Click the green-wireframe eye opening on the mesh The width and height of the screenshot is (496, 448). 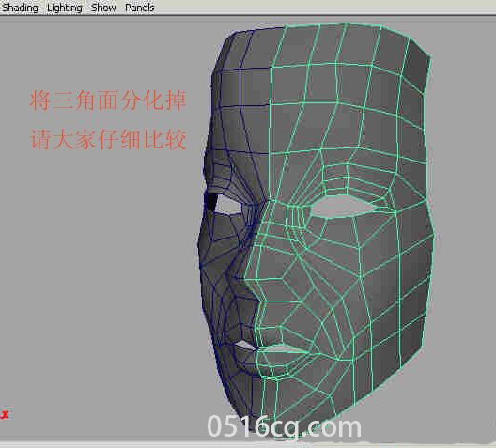click(x=343, y=207)
